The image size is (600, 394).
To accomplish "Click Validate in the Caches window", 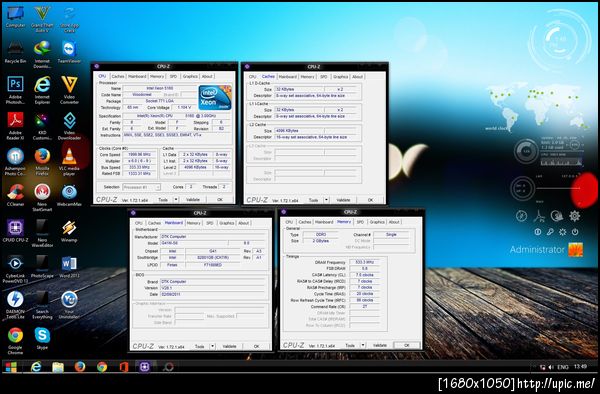I will [x=343, y=200].
